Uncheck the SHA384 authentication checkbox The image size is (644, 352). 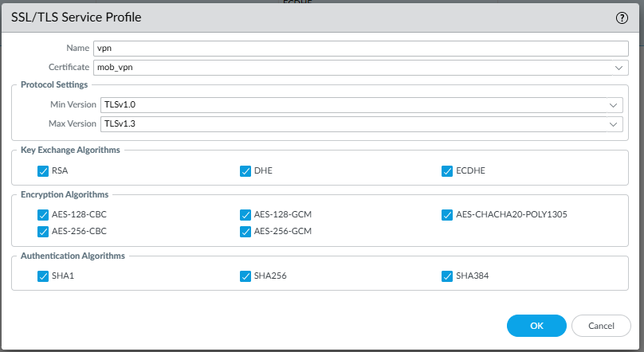click(x=447, y=276)
